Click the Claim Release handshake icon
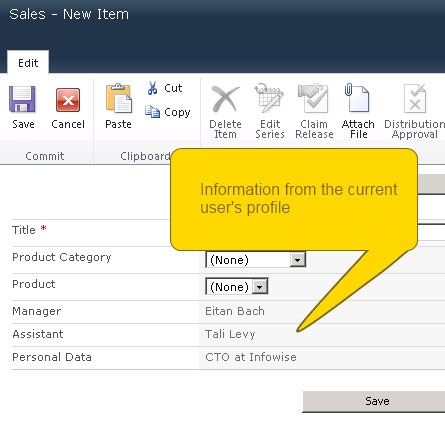 point(313,98)
